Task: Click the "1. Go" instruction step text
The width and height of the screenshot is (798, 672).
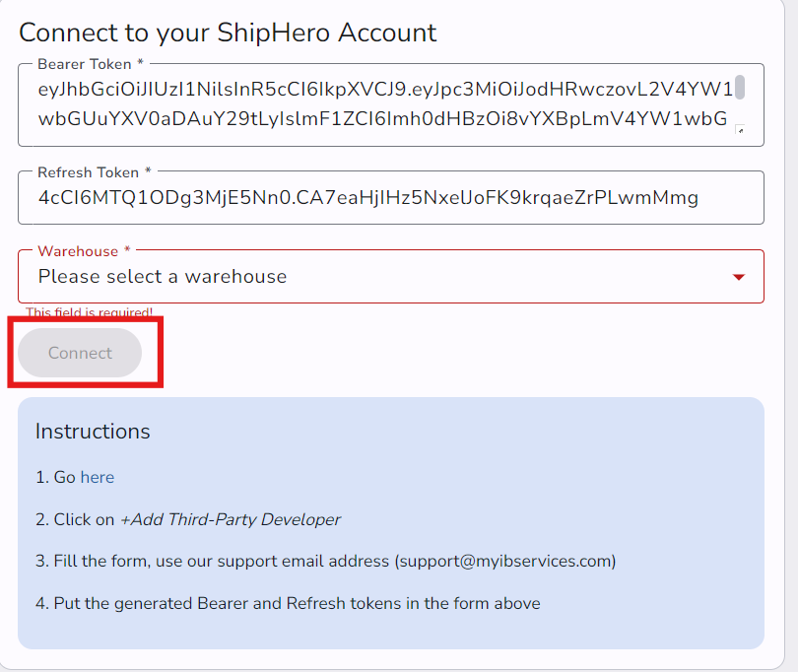Action: (x=55, y=477)
